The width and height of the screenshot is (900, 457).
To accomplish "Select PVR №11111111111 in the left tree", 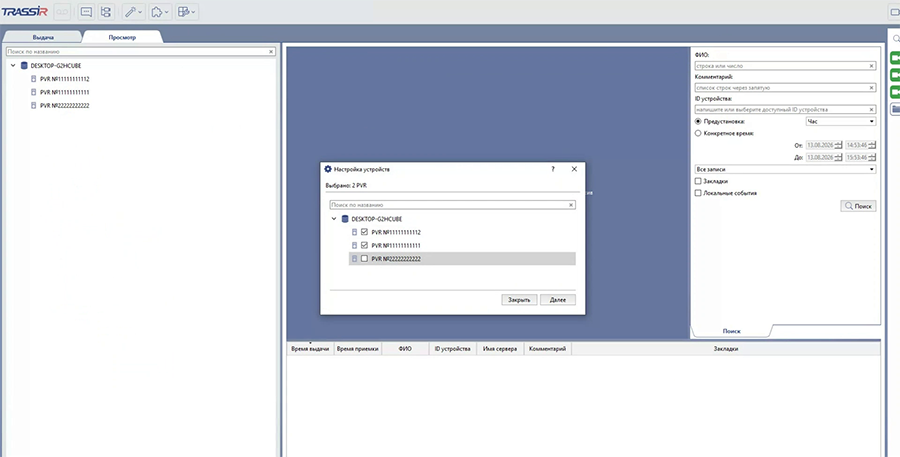I will click(64, 92).
